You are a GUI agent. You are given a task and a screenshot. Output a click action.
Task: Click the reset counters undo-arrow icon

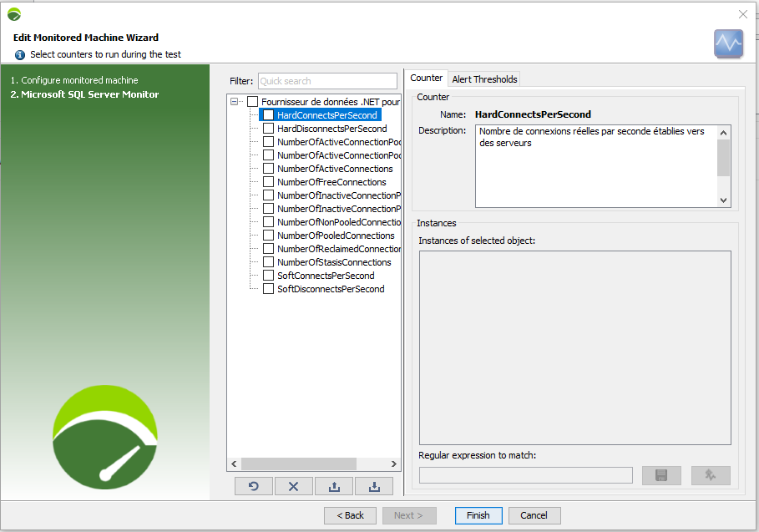point(254,487)
